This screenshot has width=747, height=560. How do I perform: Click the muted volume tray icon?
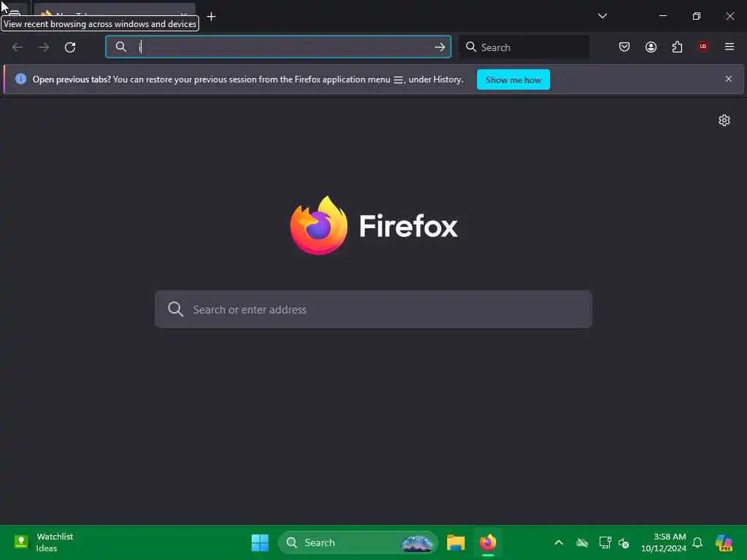tap(624, 542)
